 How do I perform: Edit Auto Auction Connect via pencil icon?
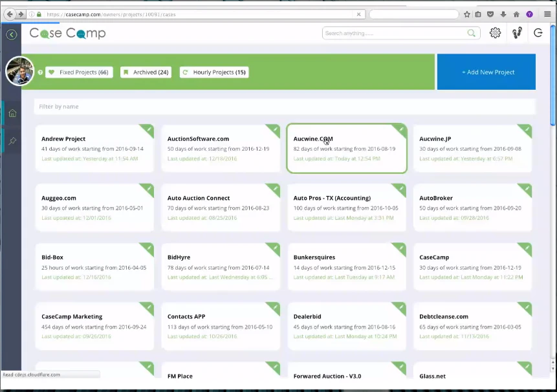coord(276,188)
